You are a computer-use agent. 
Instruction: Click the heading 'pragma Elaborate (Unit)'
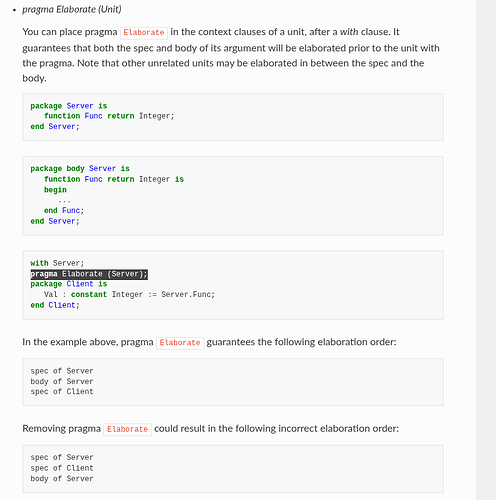point(72,9)
